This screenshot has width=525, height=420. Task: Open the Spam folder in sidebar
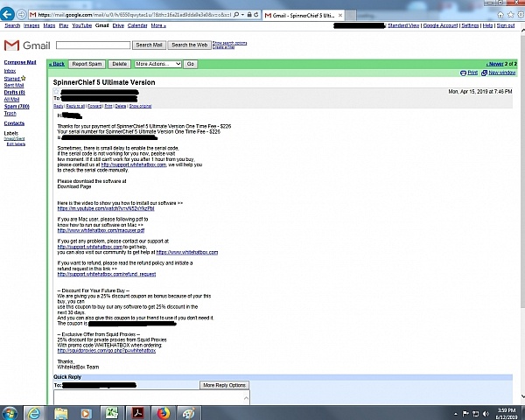(x=16, y=106)
